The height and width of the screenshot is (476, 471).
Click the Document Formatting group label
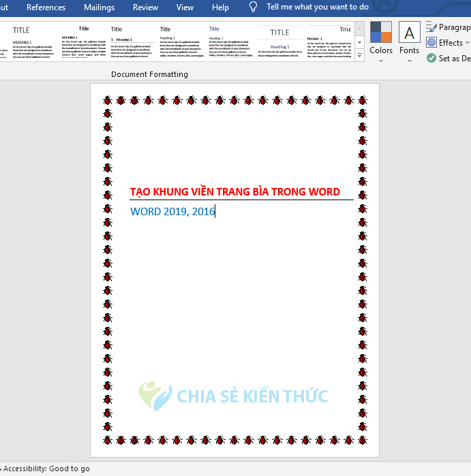coord(149,74)
